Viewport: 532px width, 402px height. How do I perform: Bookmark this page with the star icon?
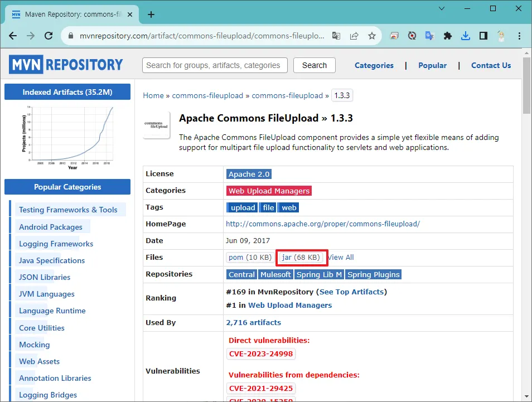click(x=372, y=36)
